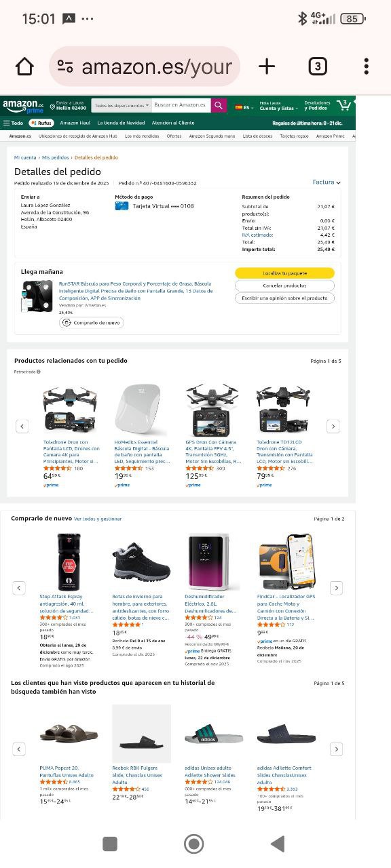Open the tab switcher showing 3 tabs
391x868 pixels.
click(317, 66)
